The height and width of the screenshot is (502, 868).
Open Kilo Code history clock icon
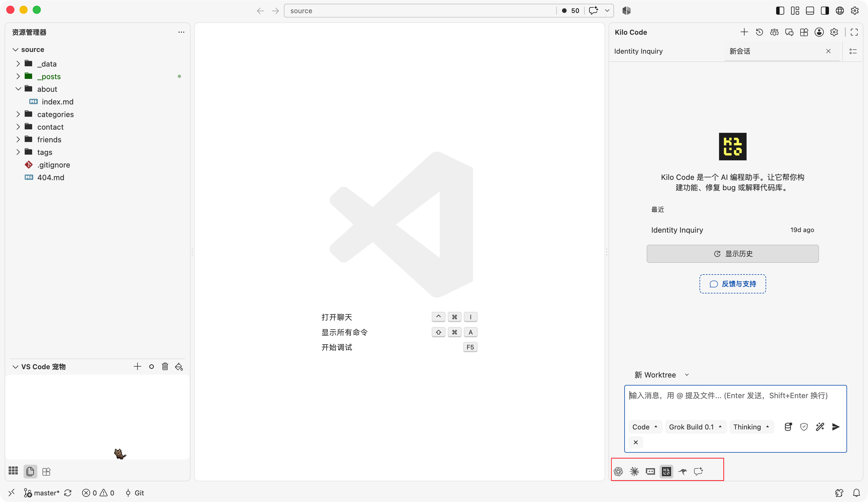[x=759, y=32]
